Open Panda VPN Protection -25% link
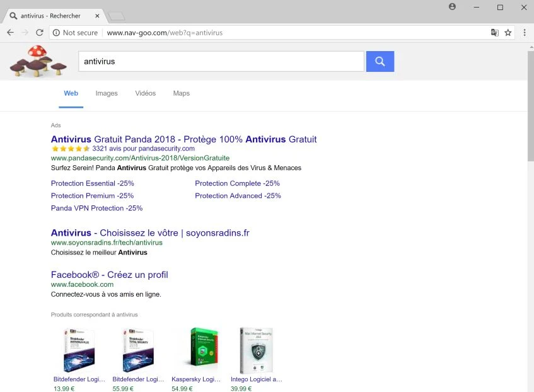This screenshot has height=392, width=534. coord(96,208)
